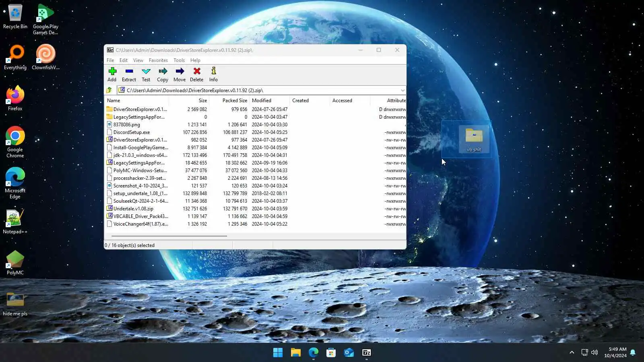Viewport: 644px width, 362px height.
Task: Open the File menu
Action: pos(110,60)
